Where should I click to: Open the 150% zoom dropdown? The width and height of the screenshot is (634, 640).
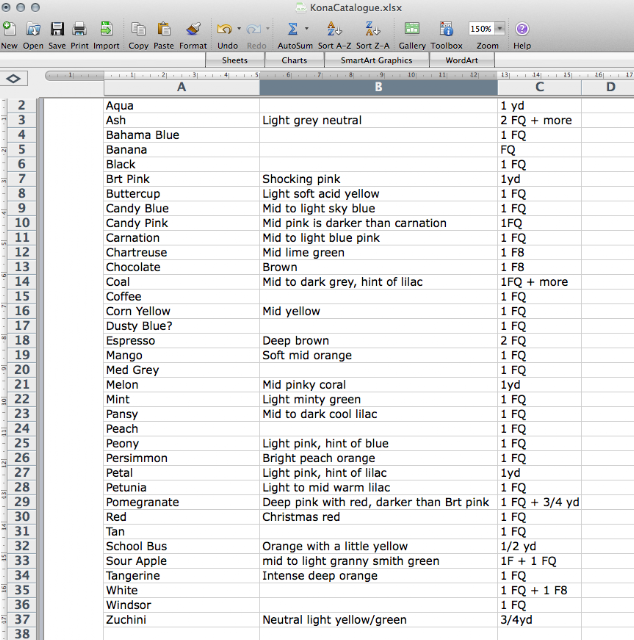[x=499, y=29]
